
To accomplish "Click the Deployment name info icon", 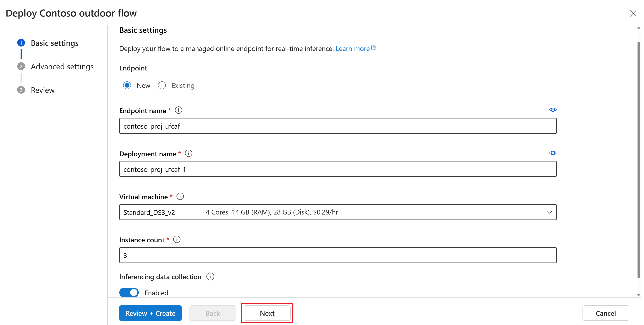I will (189, 153).
